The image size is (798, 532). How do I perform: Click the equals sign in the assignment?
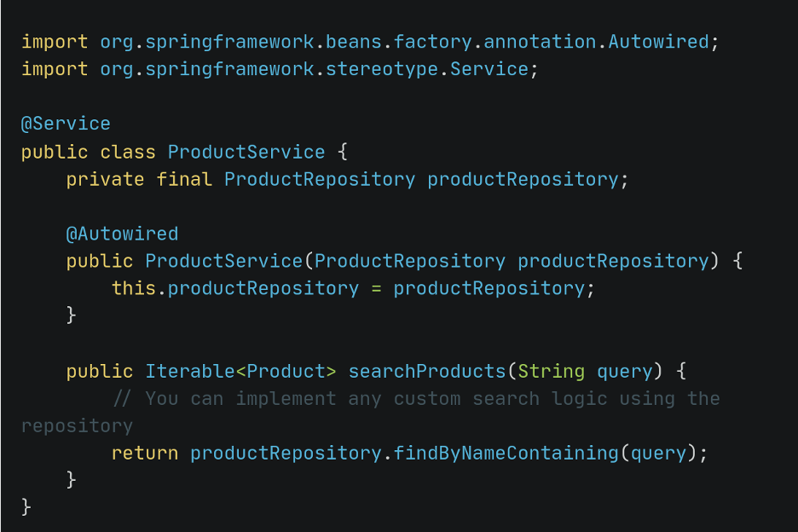(376, 288)
